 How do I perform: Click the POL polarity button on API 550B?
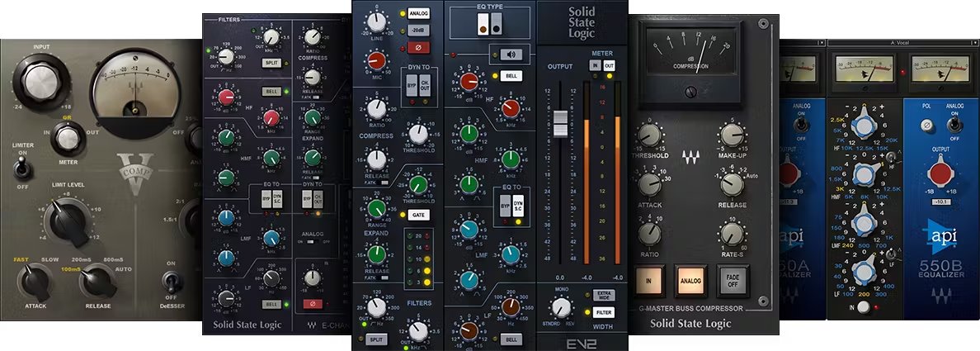[x=928, y=125]
